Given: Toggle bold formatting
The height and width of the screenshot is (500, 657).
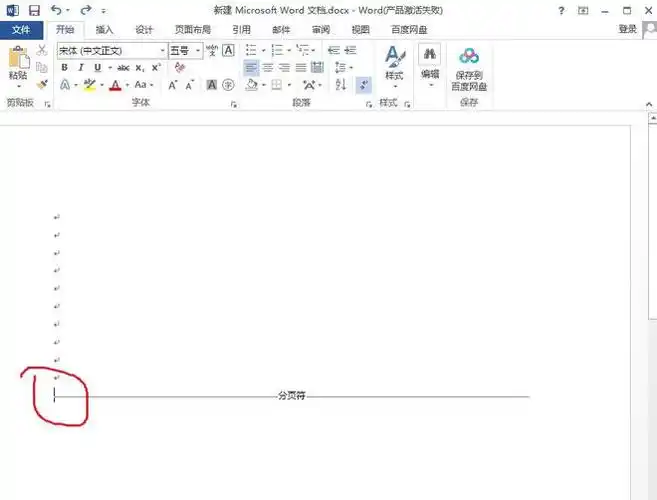Looking at the screenshot, I should (x=65, y=67).
